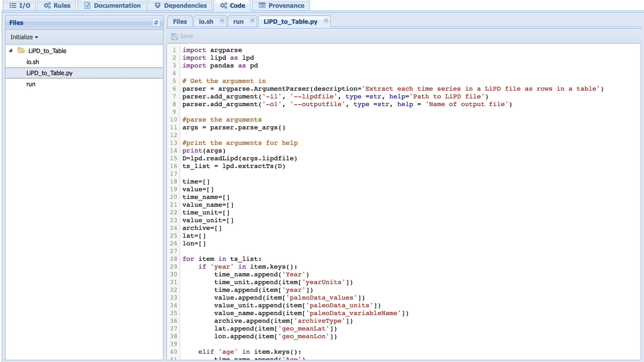This screenshot has width=644, height=362.
Task: Click the Code gears icon
Action: [224, 6]
